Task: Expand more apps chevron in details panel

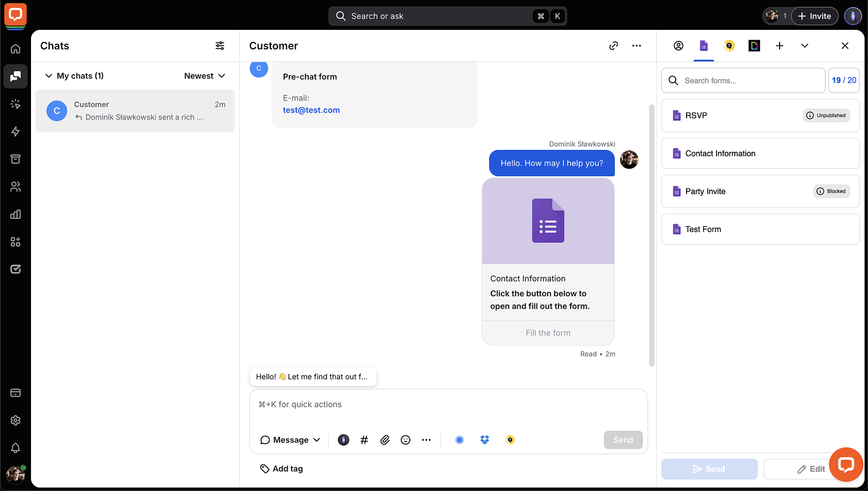Action: click(x=805, y=46)
